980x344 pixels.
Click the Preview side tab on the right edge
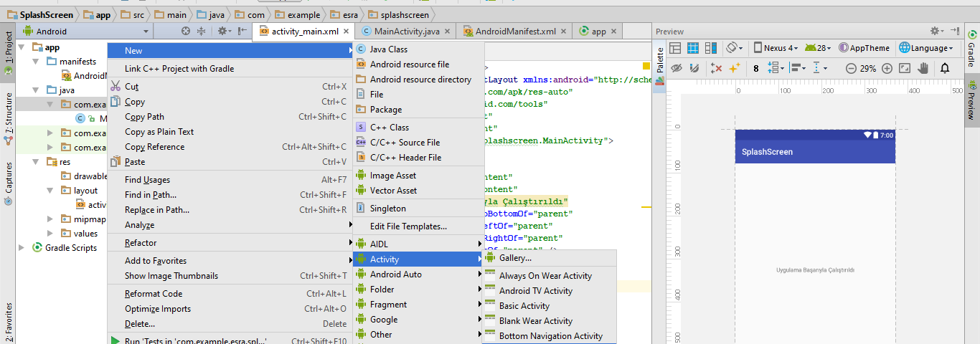click(x=971, y=100)
